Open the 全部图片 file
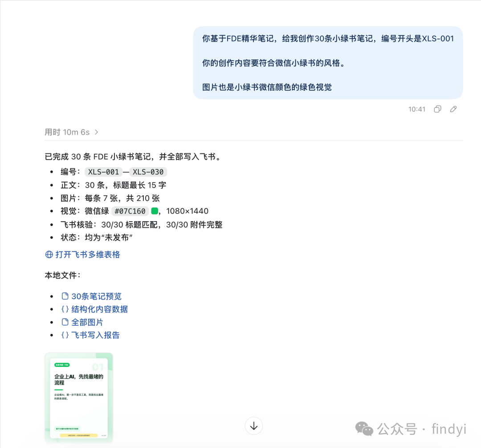481x448 pixels. (x=87, y=322)
